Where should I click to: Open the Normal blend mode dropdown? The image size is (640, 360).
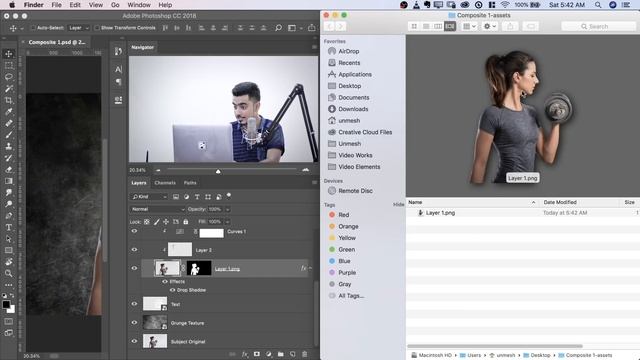[x=158, y=209]
